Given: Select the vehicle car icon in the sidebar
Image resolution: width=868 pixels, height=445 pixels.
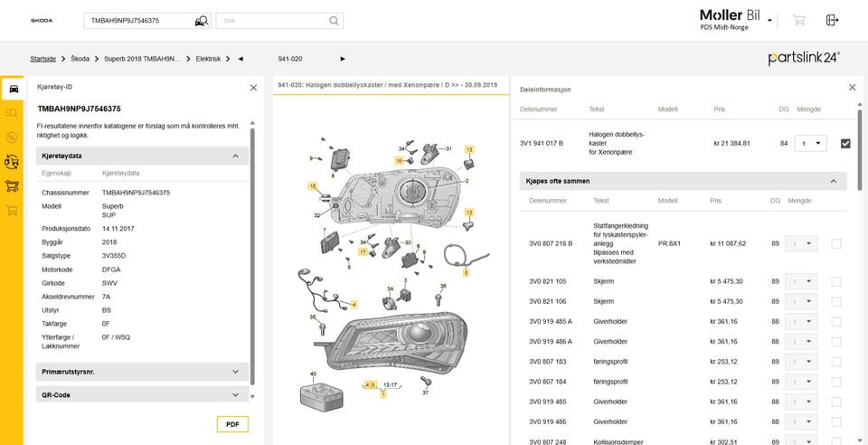Looking at the screenshot, I should 14,89.
